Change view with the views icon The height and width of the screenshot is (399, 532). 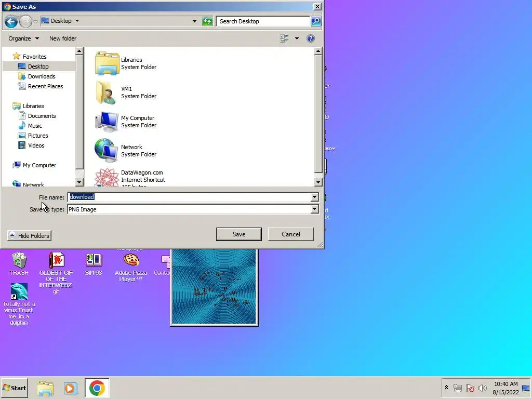click(284, 38)
